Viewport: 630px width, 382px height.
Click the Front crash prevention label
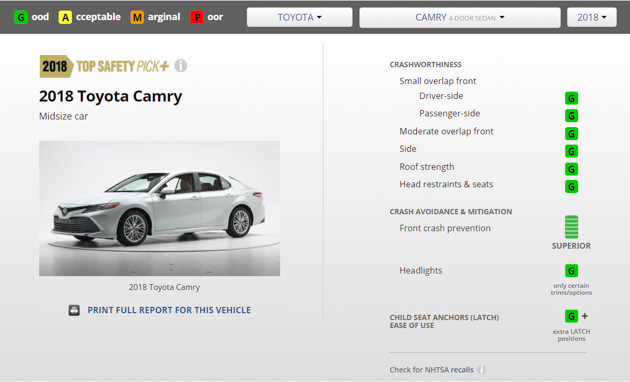(x=445, y=228)
